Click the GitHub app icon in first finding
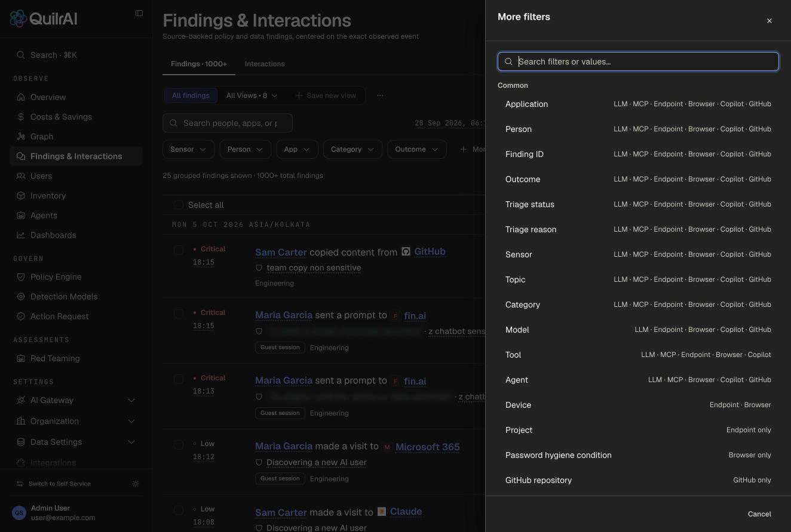The width and height of the screenshot is (791, 532). point(406,252)
